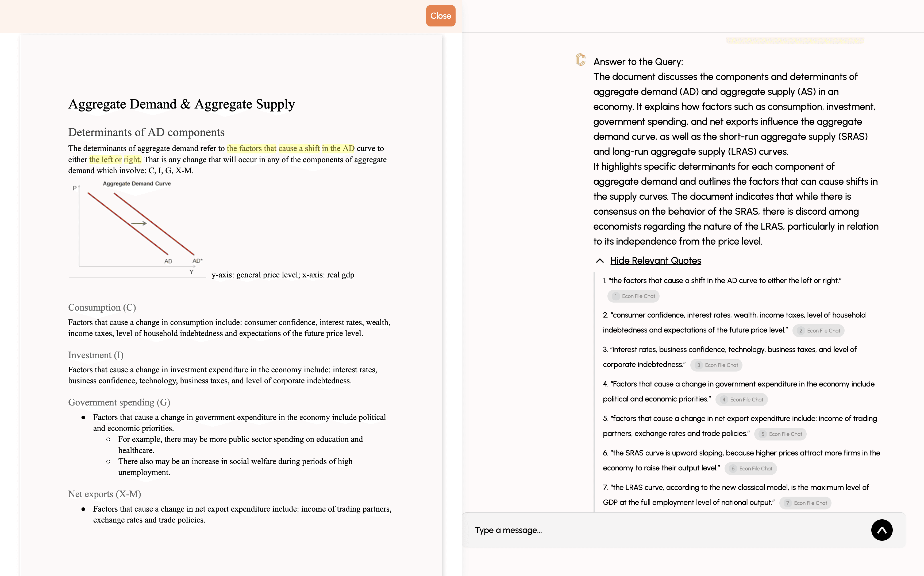Click the Answer to the Query heading
This screenshot has width=924, height=576.
pyautogui.click(x=638, y=62)
